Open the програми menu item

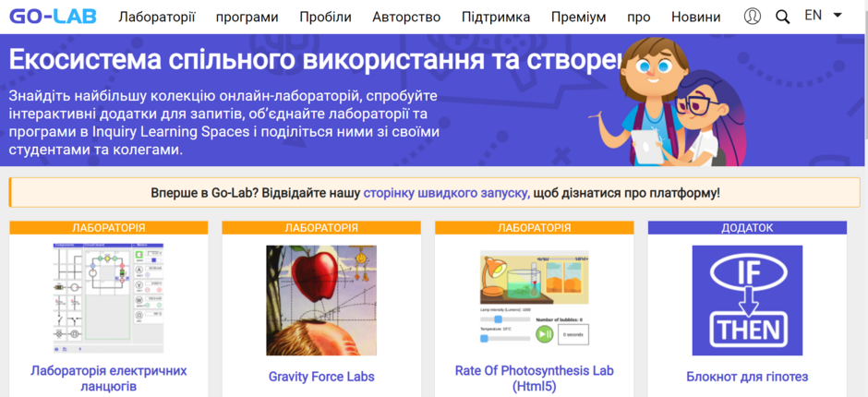(247, 18)
